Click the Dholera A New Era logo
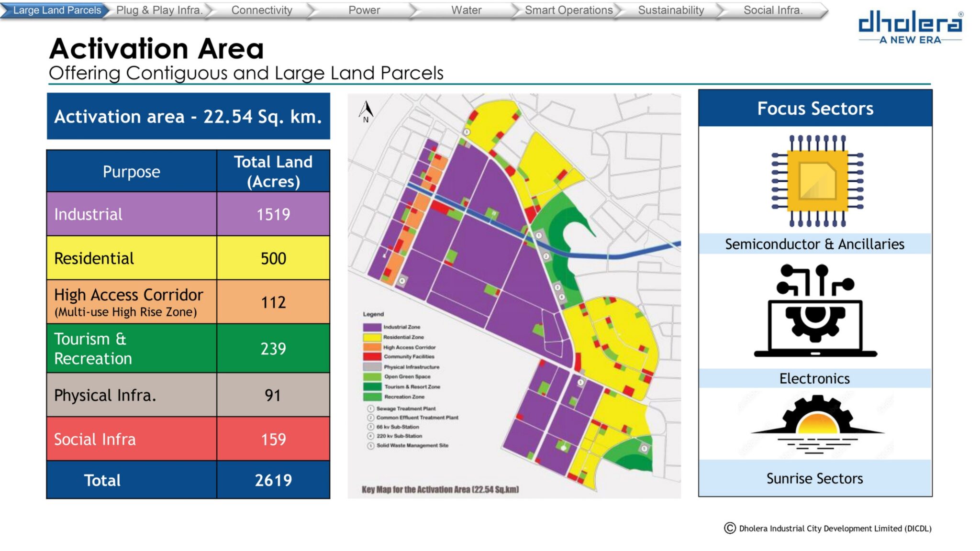Image resolution: width=980 pixels, height=551 pixels. pos(910,28)
